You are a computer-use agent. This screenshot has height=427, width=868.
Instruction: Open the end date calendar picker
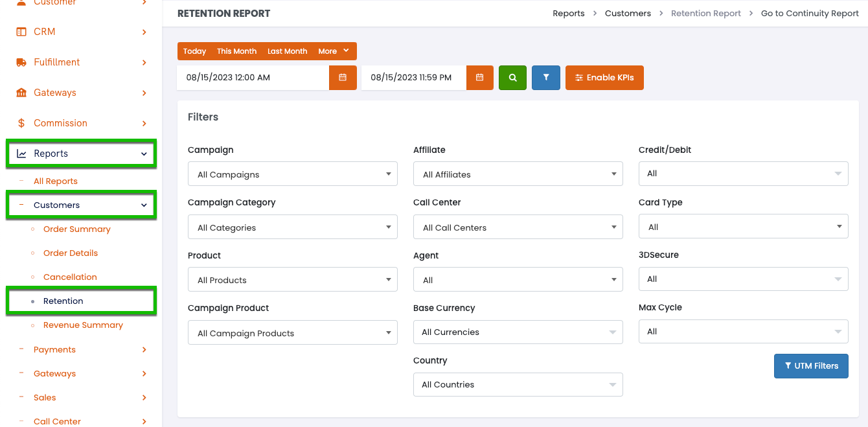(x=479, y=78)
